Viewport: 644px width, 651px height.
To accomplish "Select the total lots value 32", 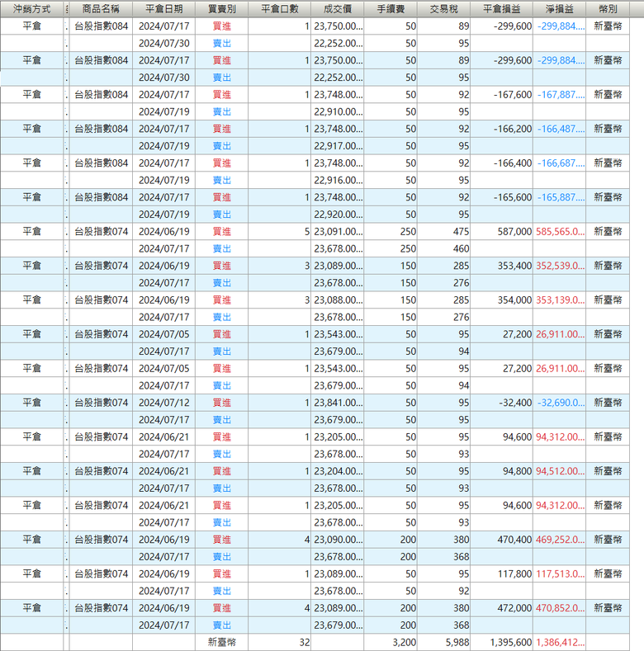I will click(x=305, y=642).
